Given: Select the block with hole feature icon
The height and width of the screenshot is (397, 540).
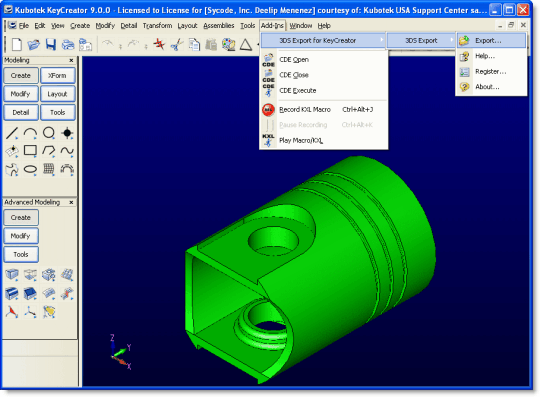Looking at the screenshot, I should pos(49,275).
